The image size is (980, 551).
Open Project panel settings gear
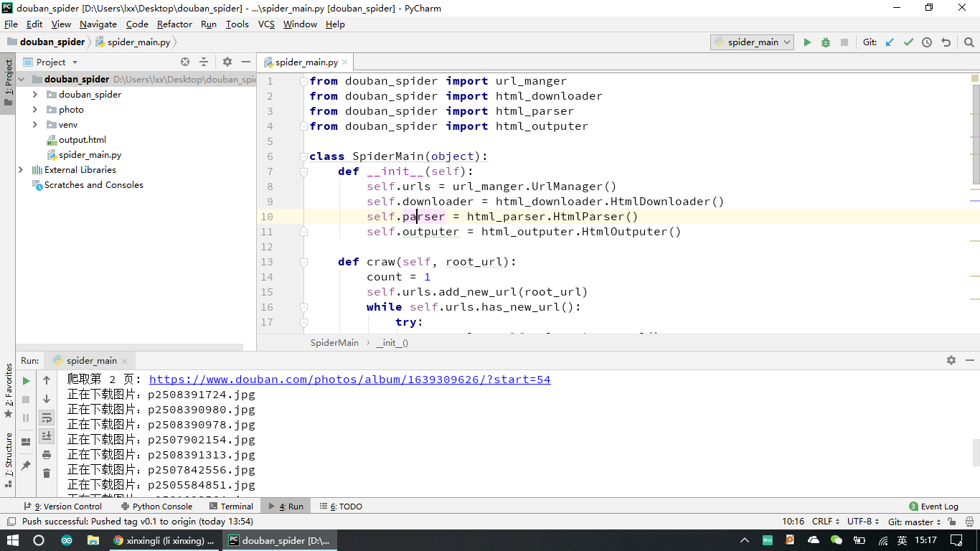tap(227, 62)
